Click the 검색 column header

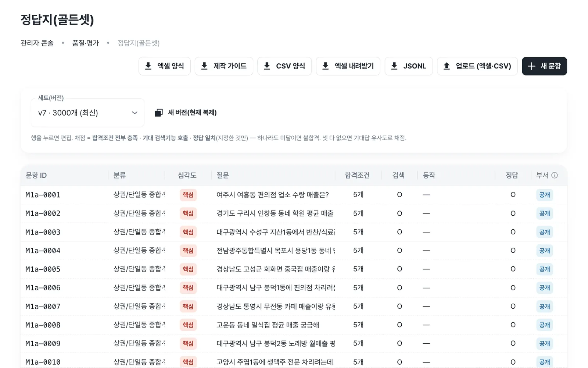398,175
